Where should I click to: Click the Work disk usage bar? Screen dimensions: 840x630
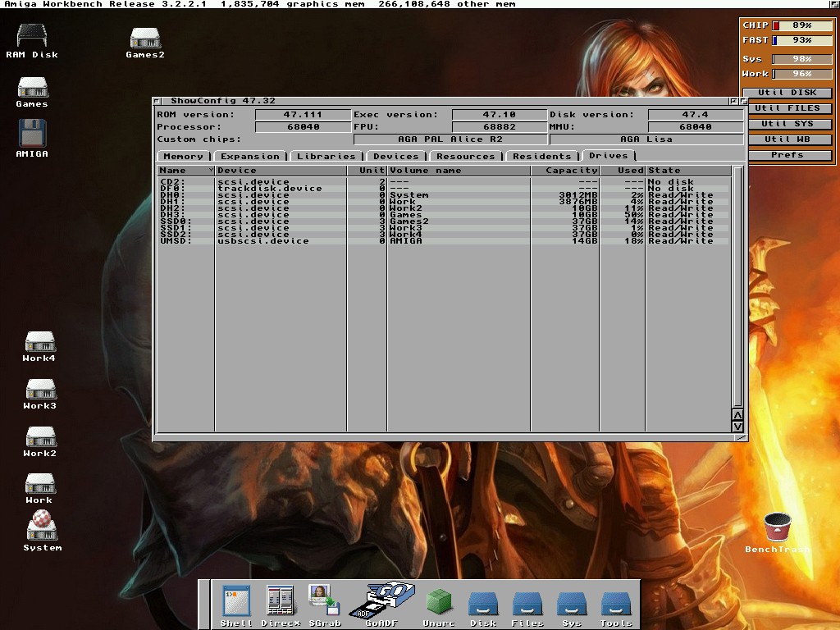(802, 74)
